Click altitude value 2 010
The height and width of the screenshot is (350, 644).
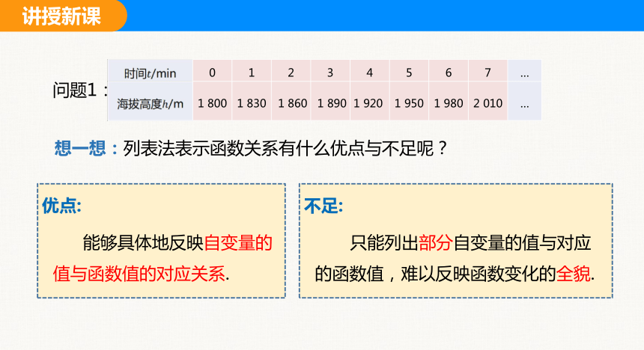tap(488, 103)
